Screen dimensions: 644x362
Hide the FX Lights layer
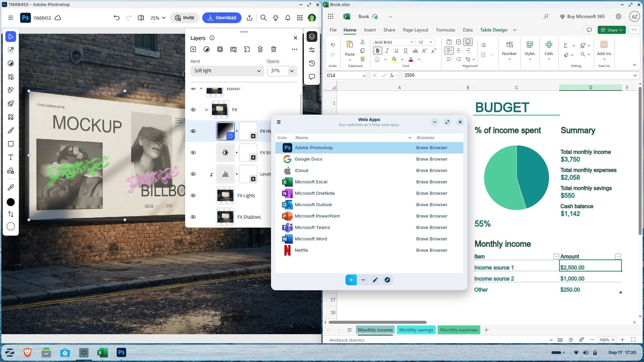click(193, 195)
